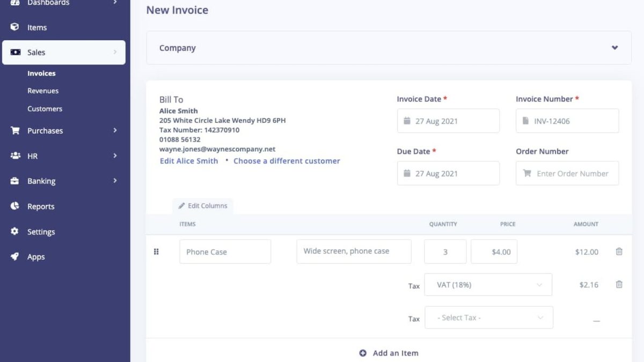Click the Settings gear icon
The height and width of the screenshot is (362, 644).
pos(15,231)
